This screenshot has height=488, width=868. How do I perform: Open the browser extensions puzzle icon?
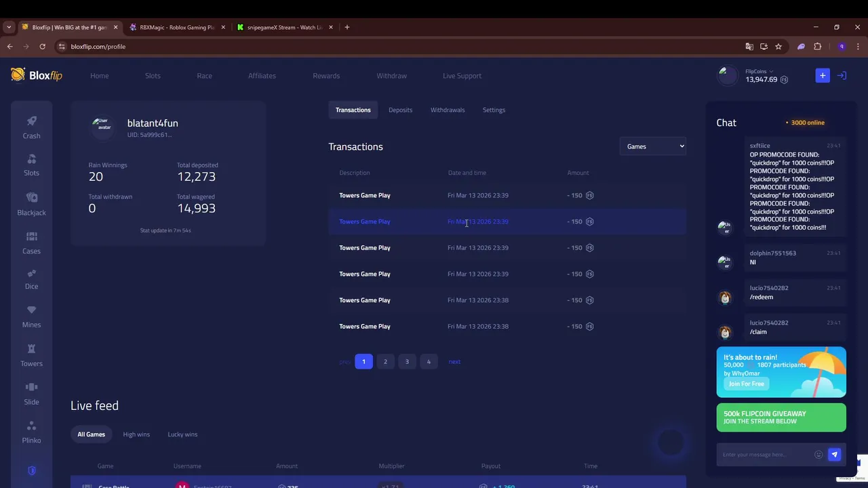pos(817,47)
